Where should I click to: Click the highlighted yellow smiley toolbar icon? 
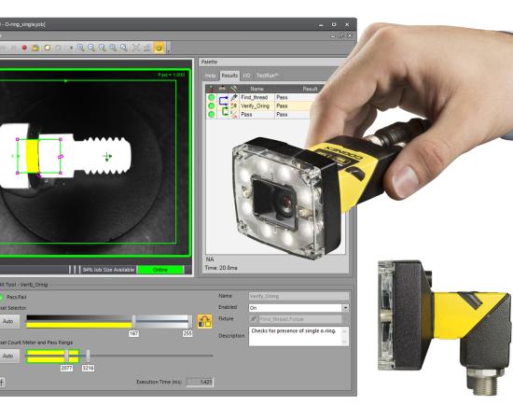pos(159,48)
